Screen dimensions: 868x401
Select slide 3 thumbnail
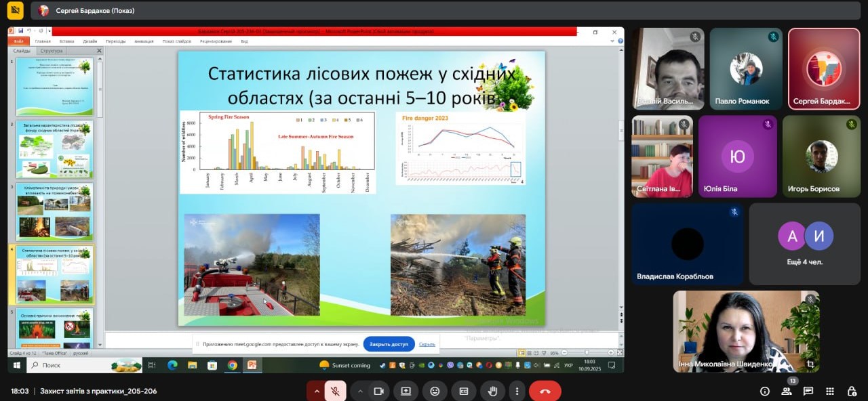pyautogui.click(x=55, y=212)
